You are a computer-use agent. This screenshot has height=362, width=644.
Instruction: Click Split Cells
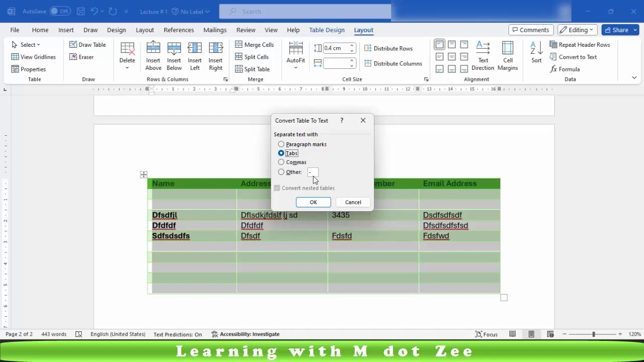pyautogui.click(x=252, y=57)
